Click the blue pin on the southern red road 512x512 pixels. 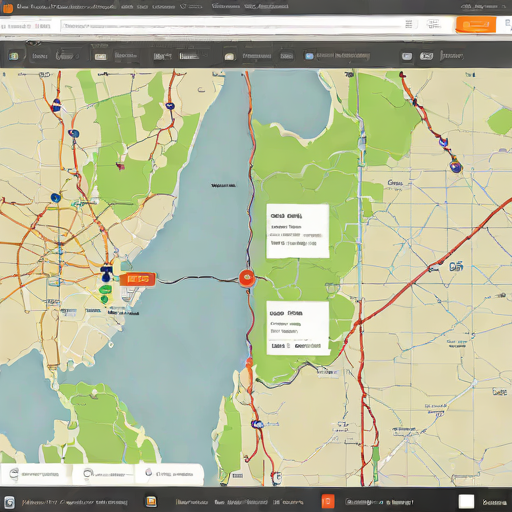[257, 424]
